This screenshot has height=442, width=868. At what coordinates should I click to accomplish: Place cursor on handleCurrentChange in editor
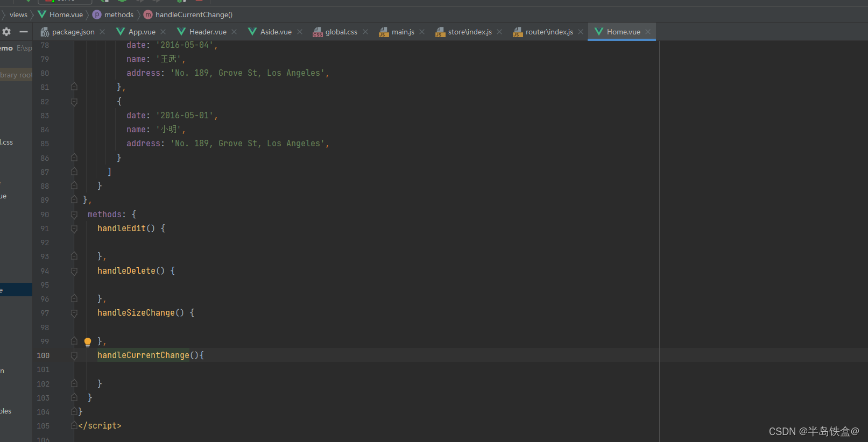click(143, 355)
